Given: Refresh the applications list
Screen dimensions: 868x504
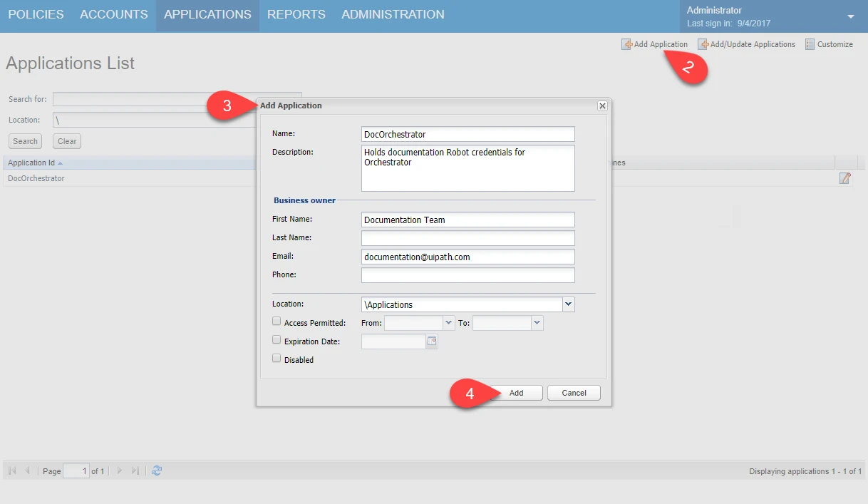Looking at the screenshot, I should [x=157, y=471].
